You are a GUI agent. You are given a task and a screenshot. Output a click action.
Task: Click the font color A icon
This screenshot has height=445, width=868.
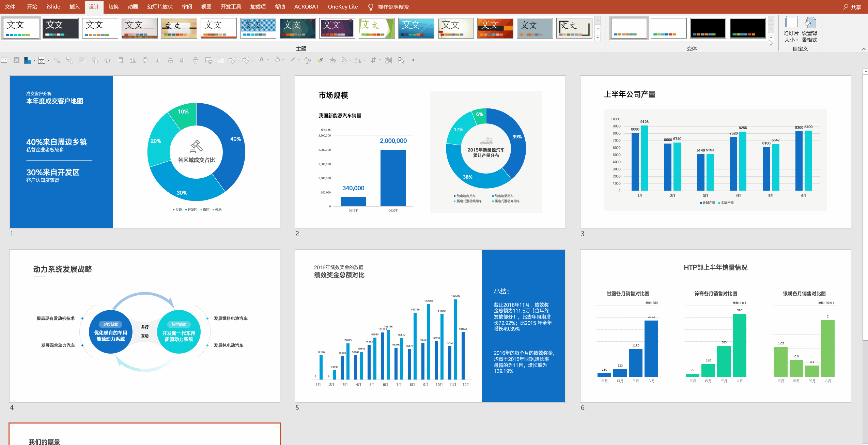261,60
